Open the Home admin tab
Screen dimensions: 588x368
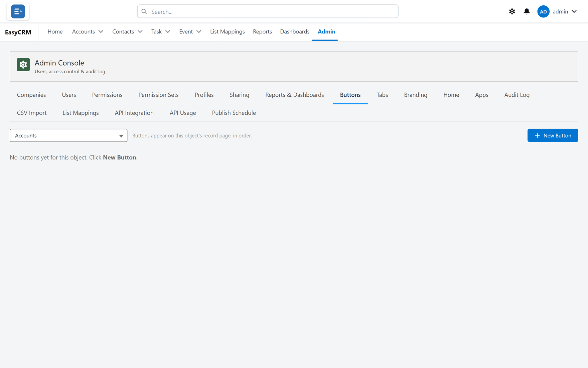(x=451, y=95)
